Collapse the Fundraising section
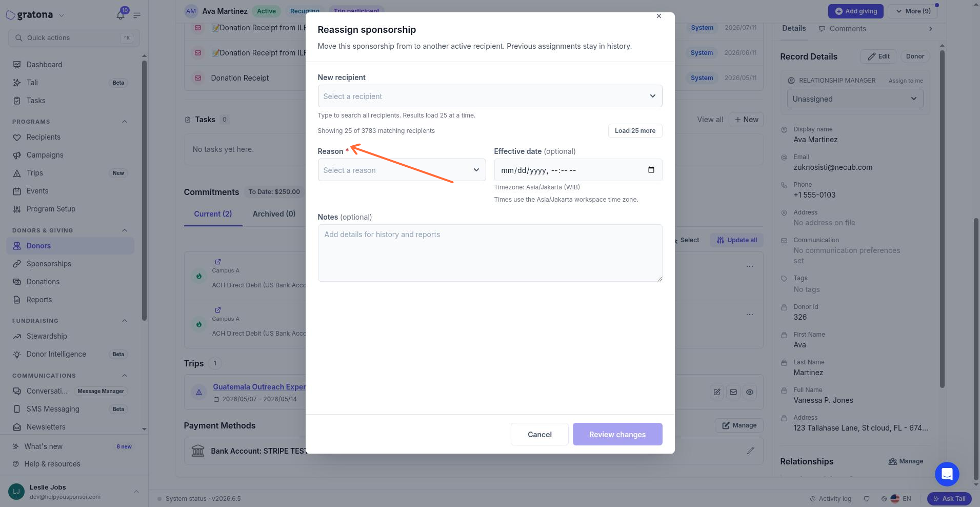The width and height of the screenshot is (980, 507). click(x=125, y=321)
